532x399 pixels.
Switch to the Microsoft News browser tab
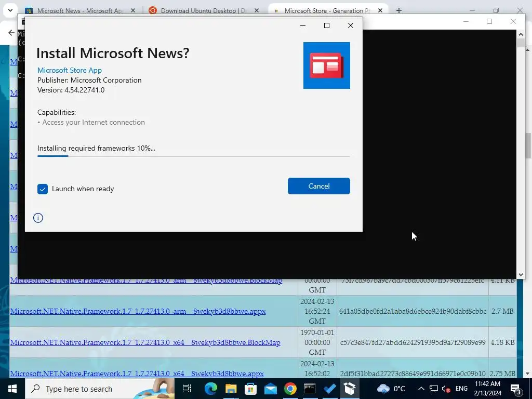(80, 10)
